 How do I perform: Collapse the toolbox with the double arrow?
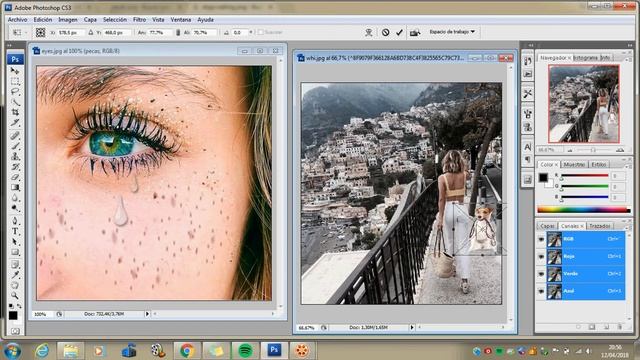(9, 45)
